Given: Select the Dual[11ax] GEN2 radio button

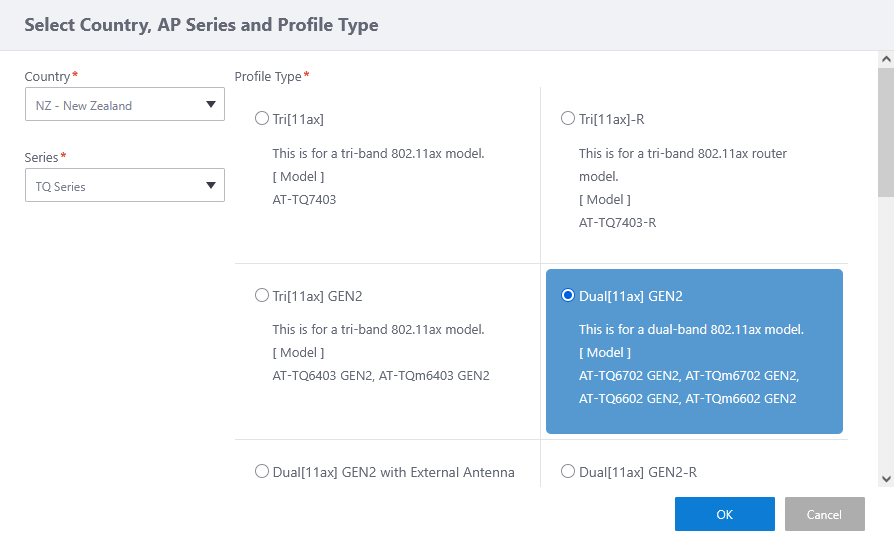Looking at the screenshot, I should click(568, 296).
